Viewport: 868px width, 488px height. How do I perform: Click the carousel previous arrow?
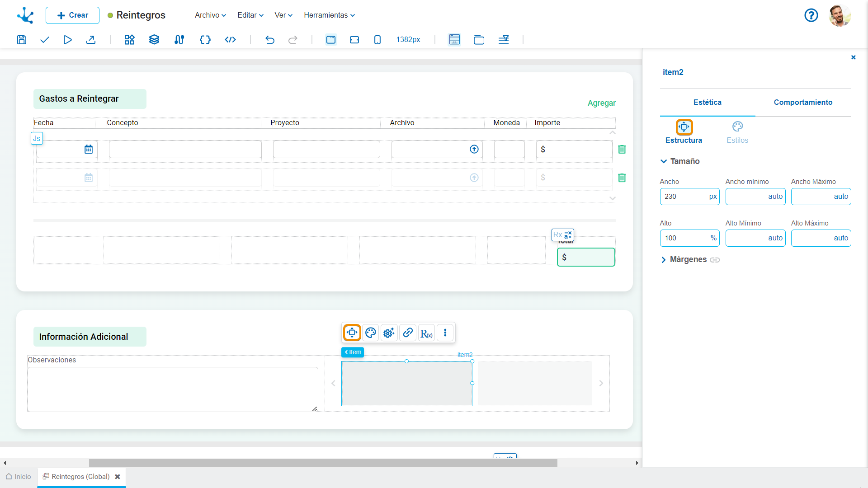[x=333, y=383]
